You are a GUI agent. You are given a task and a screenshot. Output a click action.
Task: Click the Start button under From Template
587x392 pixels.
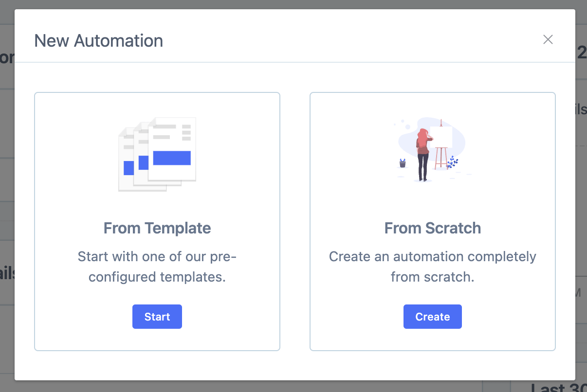157,317
